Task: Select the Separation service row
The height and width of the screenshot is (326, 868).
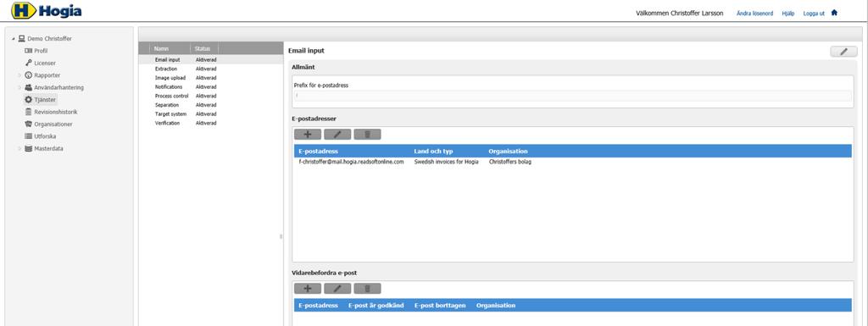Action: tap(210, 105)
